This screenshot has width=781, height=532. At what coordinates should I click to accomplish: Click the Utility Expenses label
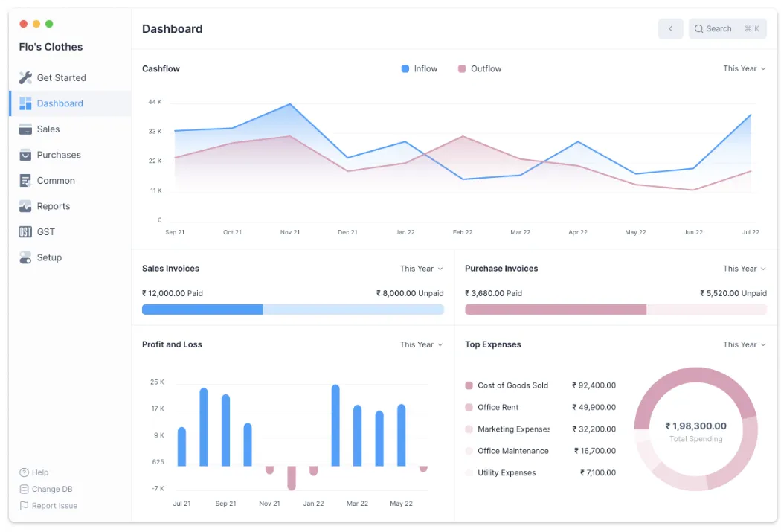click(x=507, y=472)
